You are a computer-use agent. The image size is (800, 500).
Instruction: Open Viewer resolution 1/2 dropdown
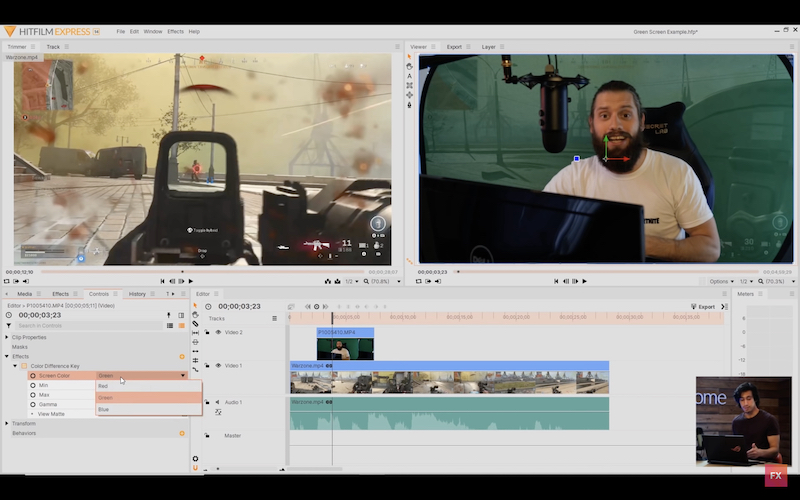coord(746,281)
